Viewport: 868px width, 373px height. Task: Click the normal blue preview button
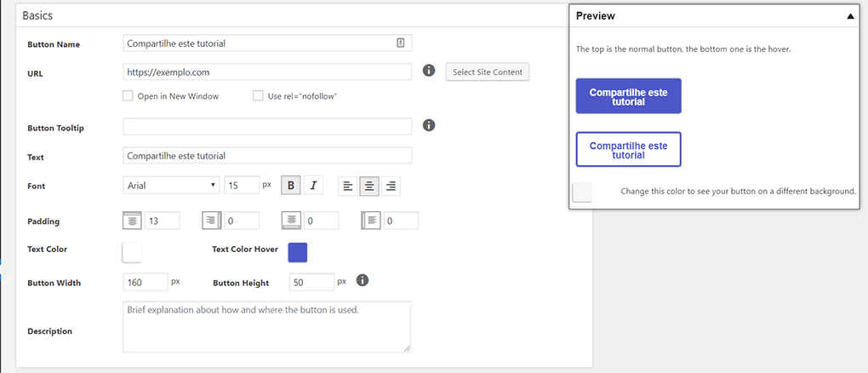point(628,96)
